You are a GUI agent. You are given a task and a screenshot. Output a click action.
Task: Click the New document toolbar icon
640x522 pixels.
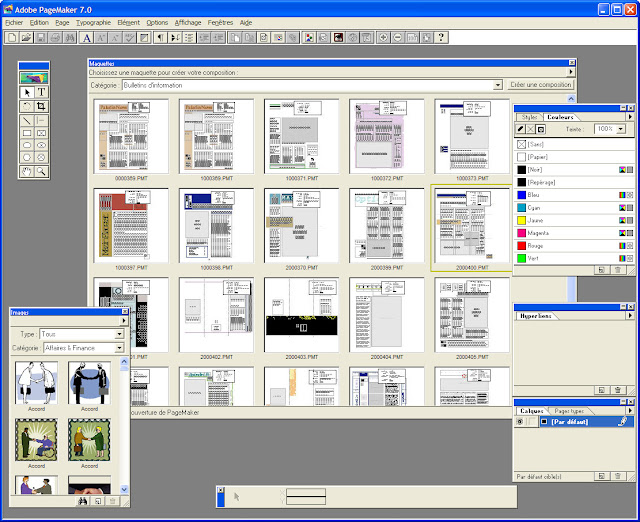tap(12, 38)
